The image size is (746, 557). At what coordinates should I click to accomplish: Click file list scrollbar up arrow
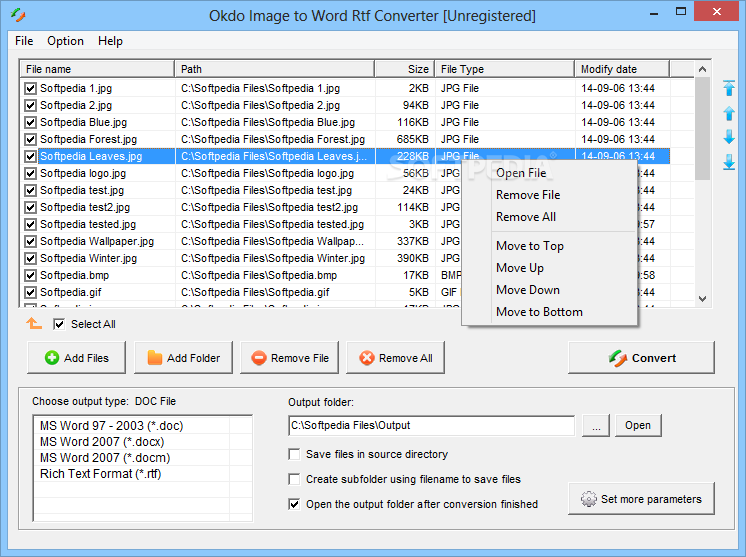[x=702, y=69]
